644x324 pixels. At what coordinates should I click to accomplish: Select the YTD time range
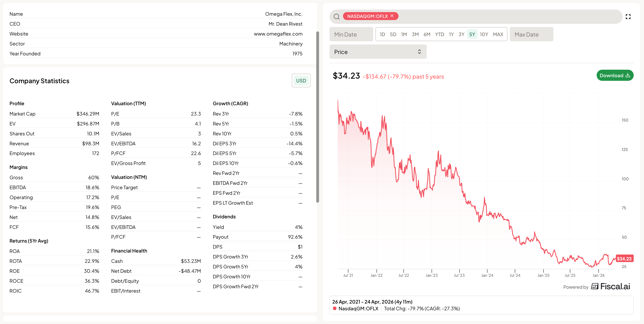[439, 34]
